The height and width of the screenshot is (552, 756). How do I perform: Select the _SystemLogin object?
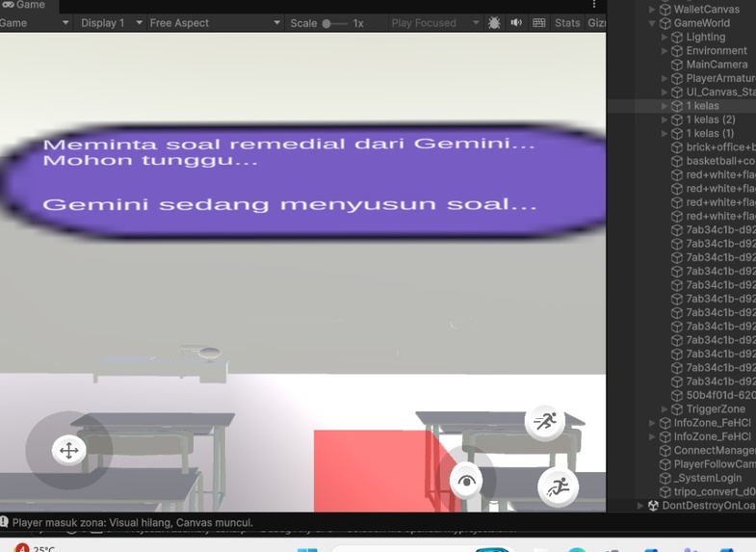click(707, 478)
